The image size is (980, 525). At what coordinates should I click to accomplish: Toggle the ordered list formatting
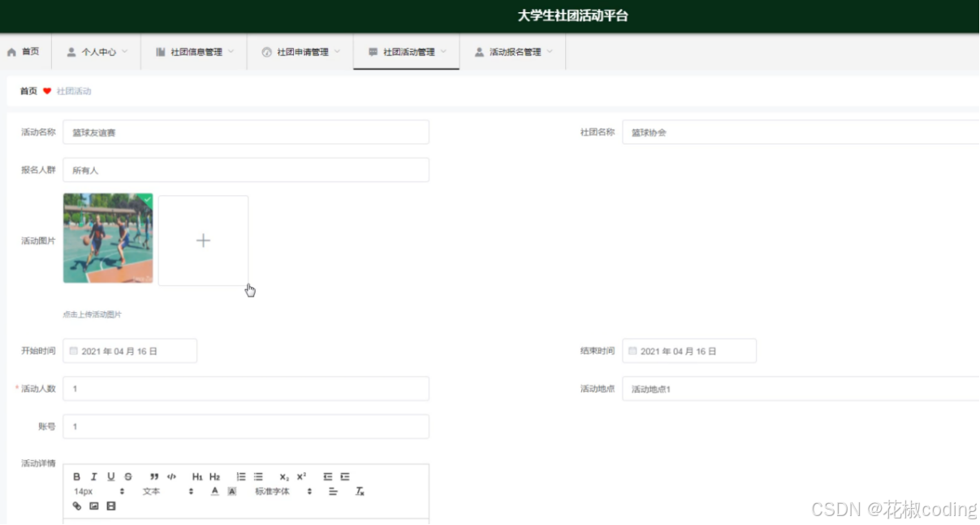click(241, 477)
